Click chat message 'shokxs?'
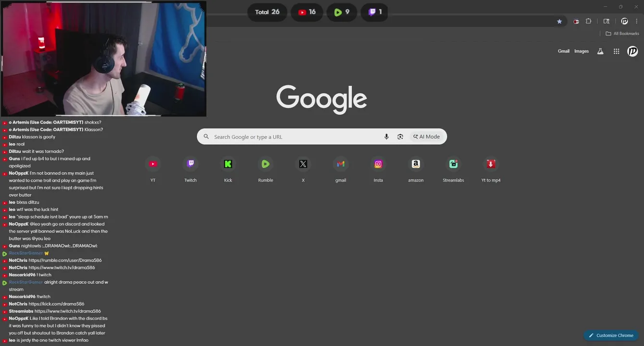Image resolution: width=644 pixels, height=346 pixels. (93, 123)
